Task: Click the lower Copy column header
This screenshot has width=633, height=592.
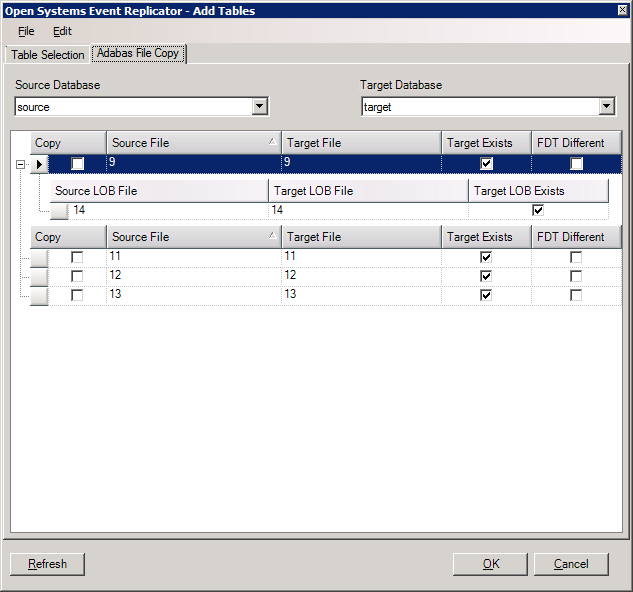Action: [x=68, y=237]
